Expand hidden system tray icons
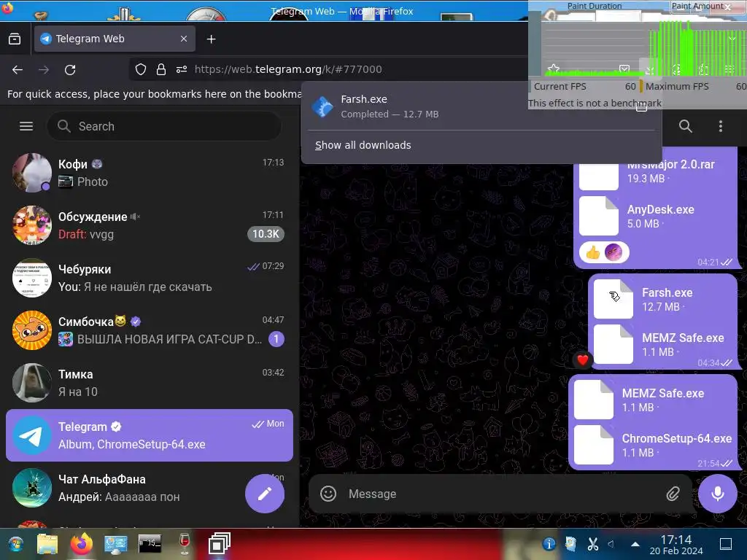747x560 pixels. 635,544
